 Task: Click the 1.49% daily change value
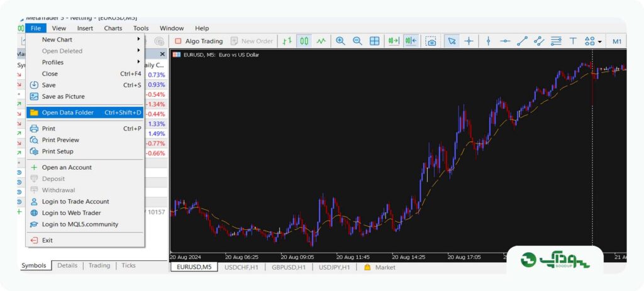click(x=157, y=134)
